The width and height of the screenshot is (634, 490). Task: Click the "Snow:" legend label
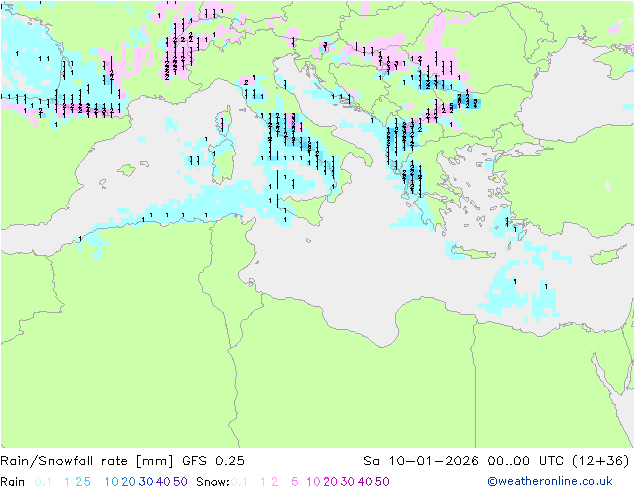pyautogui.click(x=213, y=482)
